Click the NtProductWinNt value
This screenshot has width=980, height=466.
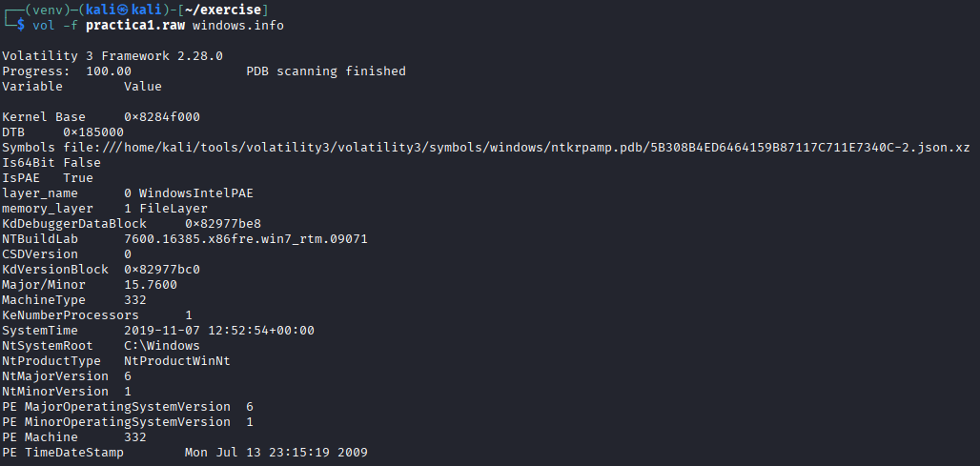pyautogui.click(x=177, y=361)
